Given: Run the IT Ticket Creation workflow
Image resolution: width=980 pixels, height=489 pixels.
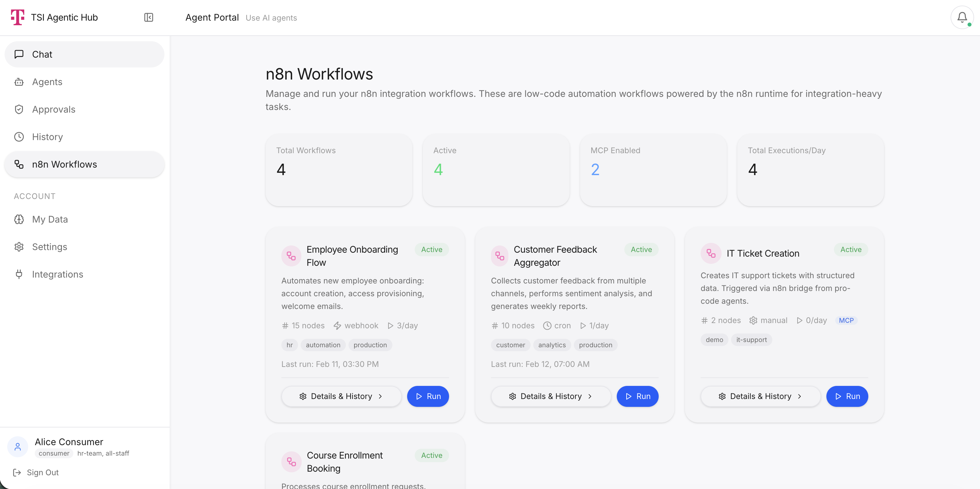Looking at the screenshot, I should click(847, 396).
